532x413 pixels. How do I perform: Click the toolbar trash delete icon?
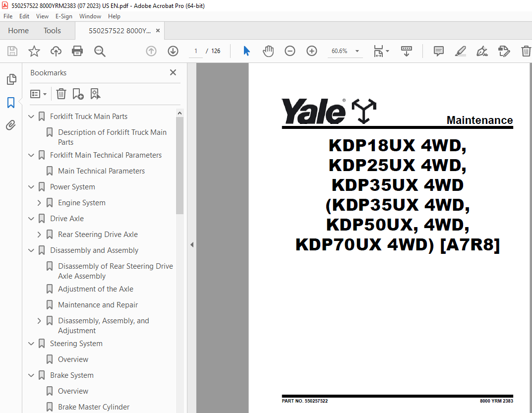click(x=526, y=51)
